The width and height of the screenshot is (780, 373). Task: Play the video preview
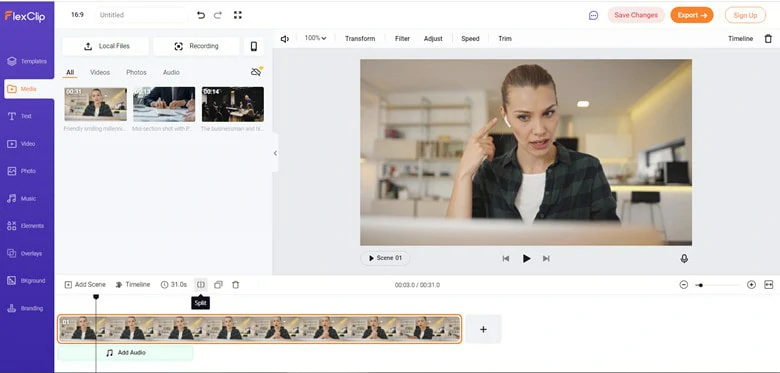pyautogui.click(x=526, y=259)
